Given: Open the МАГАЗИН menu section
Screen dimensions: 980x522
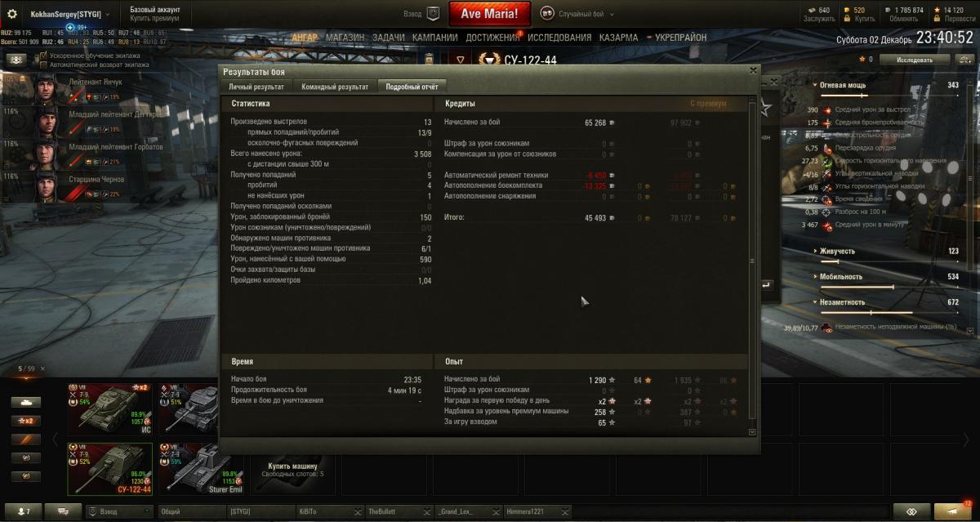Looking at the screenshot, I should coord(345,38).
